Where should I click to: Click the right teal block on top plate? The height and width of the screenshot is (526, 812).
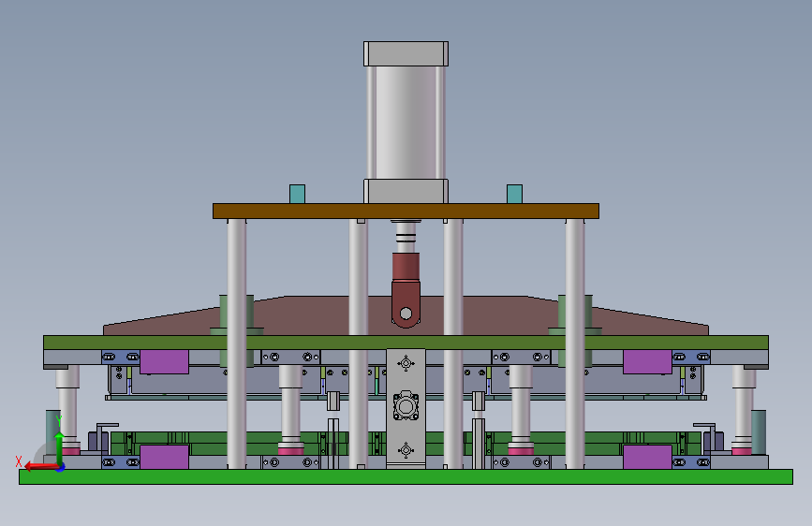(514, 194)
